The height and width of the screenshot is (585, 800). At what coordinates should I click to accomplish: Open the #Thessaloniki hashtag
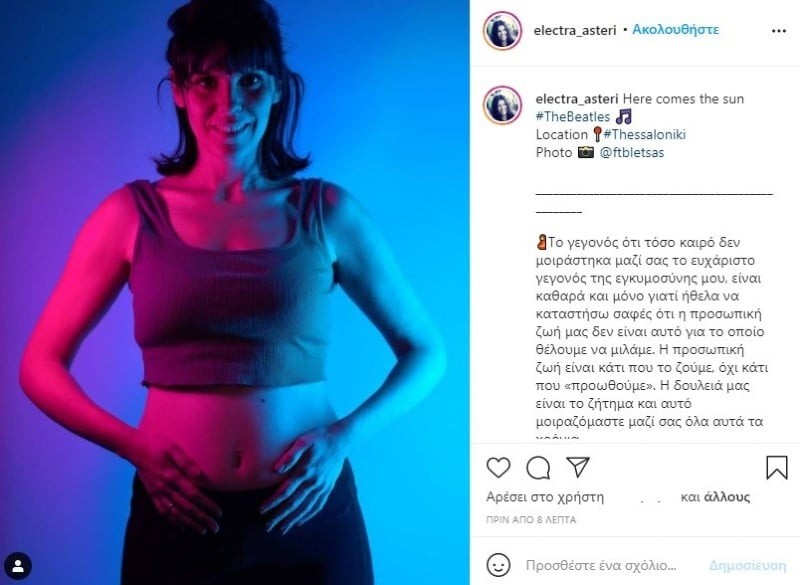pos(644,135)
